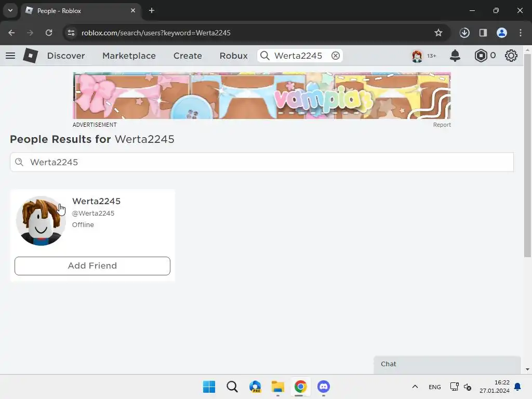Clear the Werta2245 text in the navbar search
532x399 pixels.
335,56
